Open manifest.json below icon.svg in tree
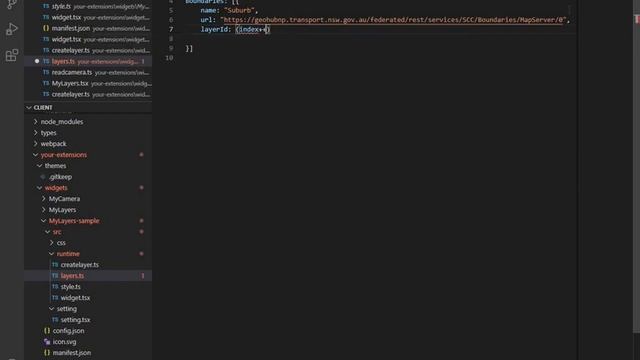The height and width of the screenshot is (360, 640). pos(88,353)
